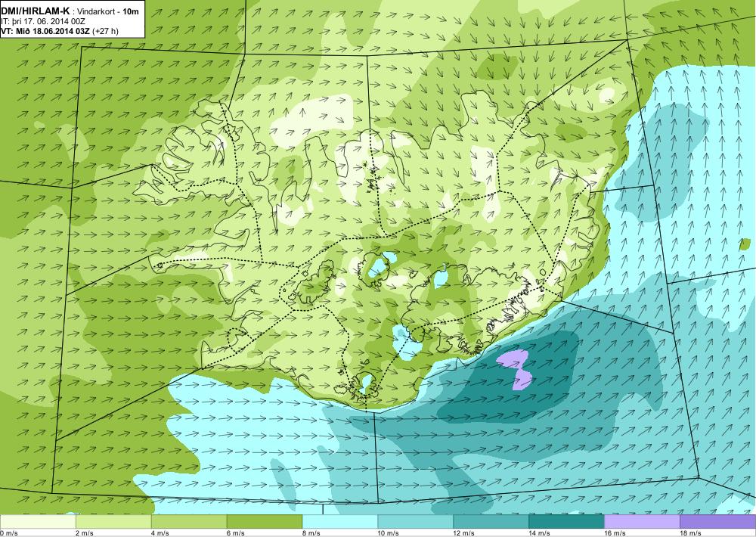756x537 pixels.
Task: Click the "16 m/s" legend label
Action: coord(615,533)
